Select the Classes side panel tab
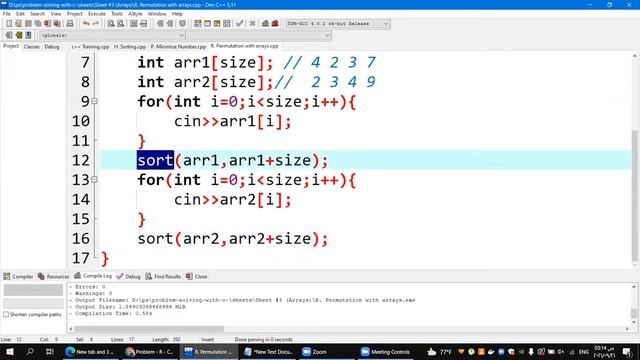Image resolution: width=640 pixels, height=360 pixels. pyautogui.click(x=31, y=47)
